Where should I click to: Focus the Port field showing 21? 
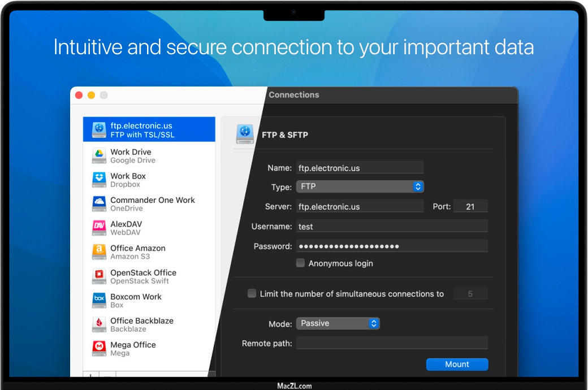tap(470, 206)
